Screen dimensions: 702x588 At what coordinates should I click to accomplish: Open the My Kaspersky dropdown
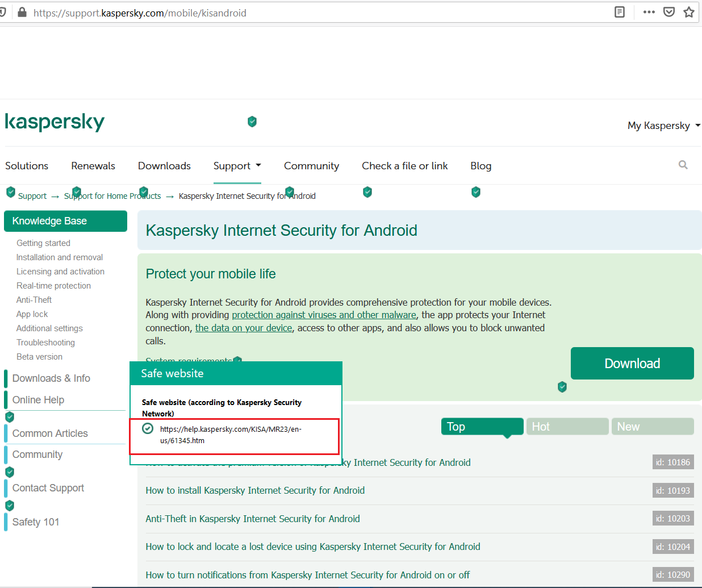point(663,126)
